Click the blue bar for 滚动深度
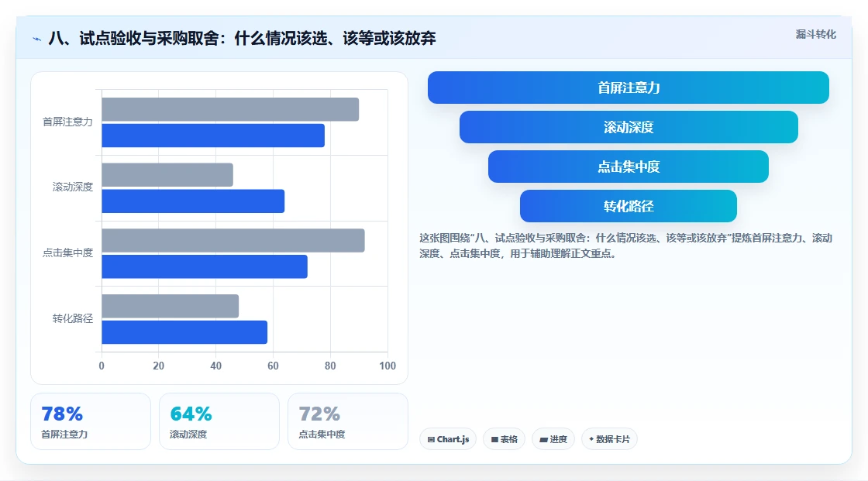This screenshot has height=481, width=868. pyautogui.click(x=193, y=201)
